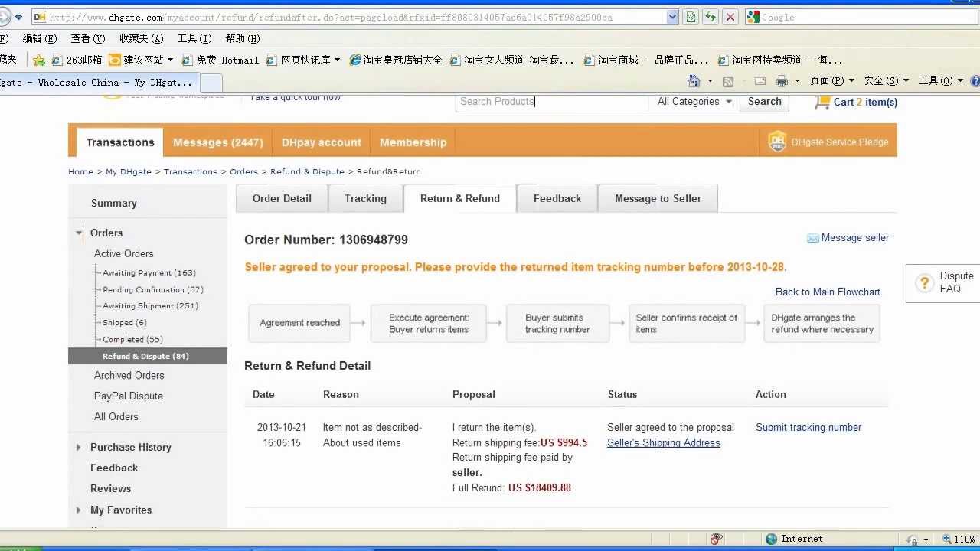Open the Messages (2447) navigation tab
This screenshot has height=551, width=980.
[217, 142]
